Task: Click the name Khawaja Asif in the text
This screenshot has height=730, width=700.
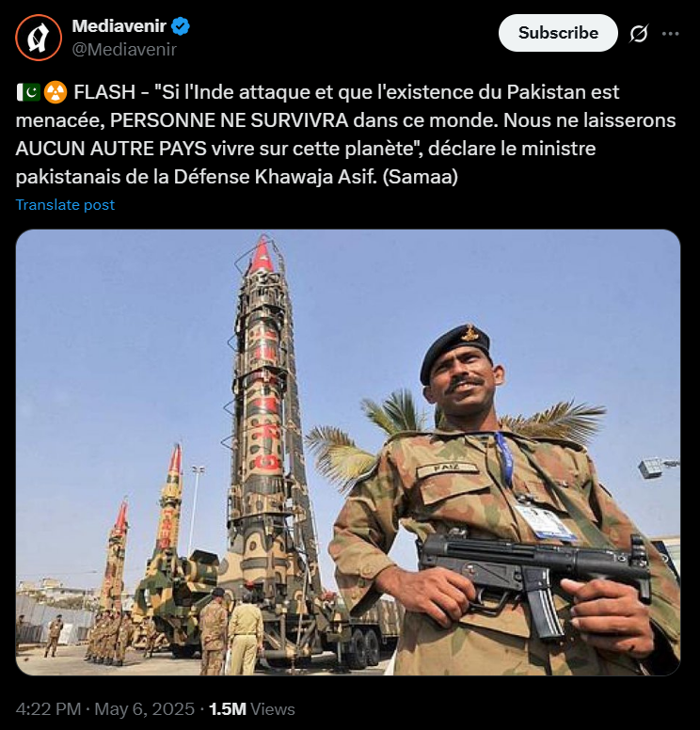Action: (x=315, y=177)
